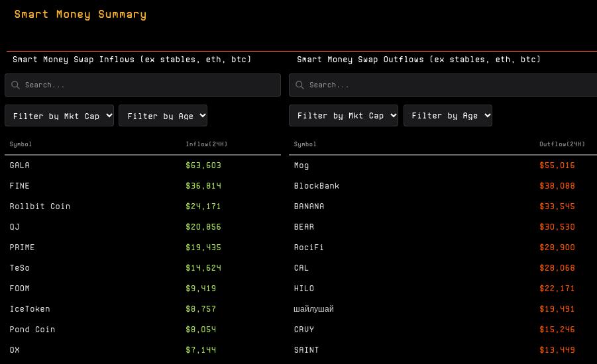Focus the Outflows search input field
The height and width of the screenshot is (364, 597).
[x=451, y=85]
